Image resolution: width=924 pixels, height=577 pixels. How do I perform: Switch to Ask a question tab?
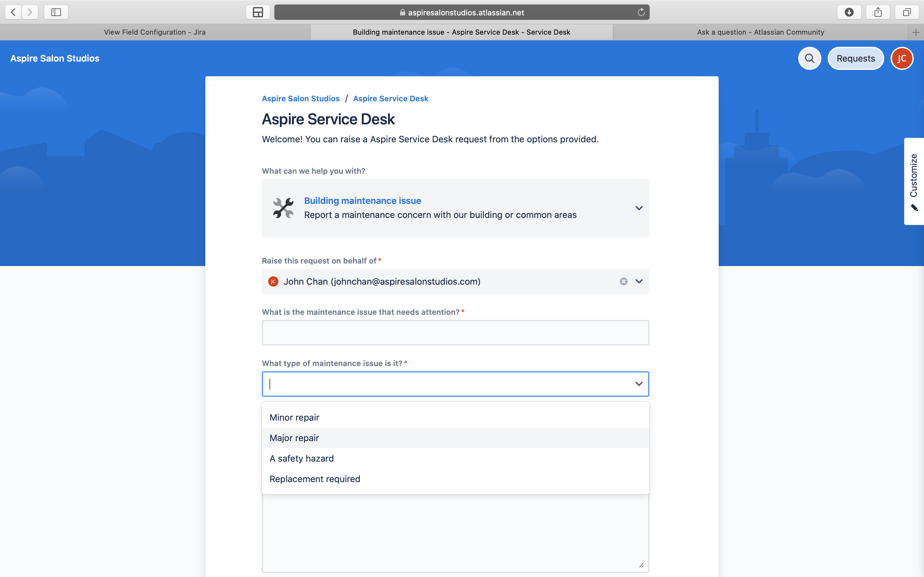pyautogui.click(x=760, y=32)
